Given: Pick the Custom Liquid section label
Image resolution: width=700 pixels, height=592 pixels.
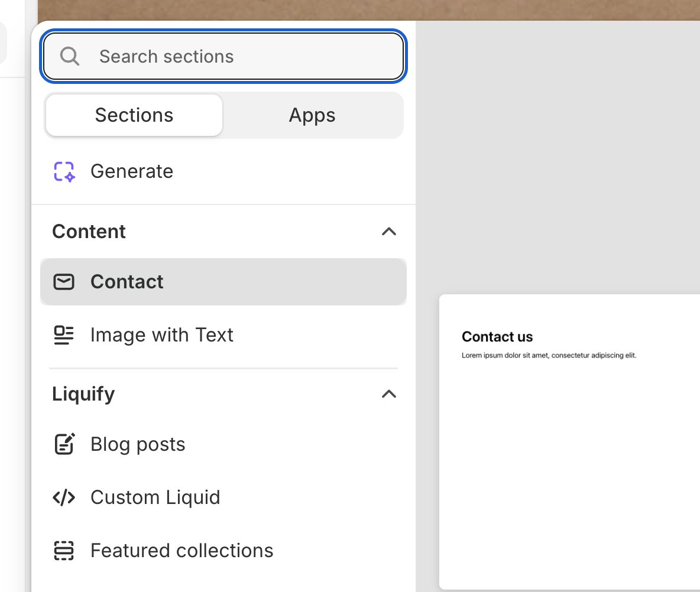Looking at the screenshot, I should (155, 497).
